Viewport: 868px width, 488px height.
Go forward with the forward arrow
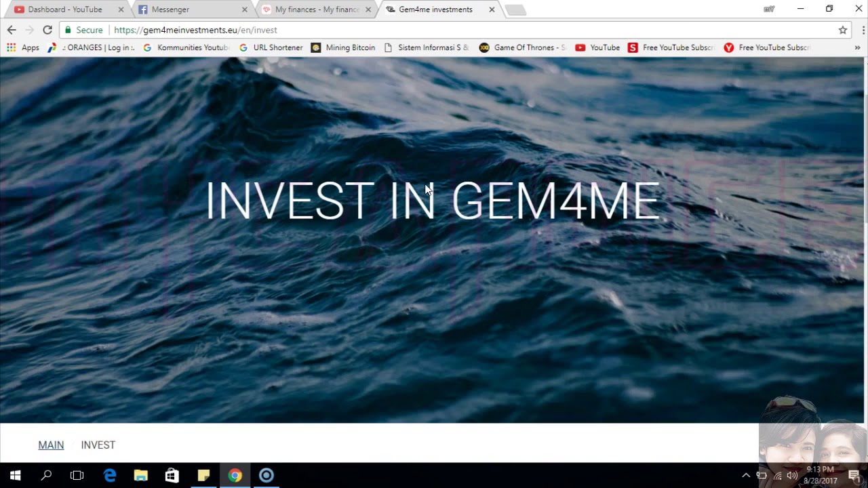[29, 30]
